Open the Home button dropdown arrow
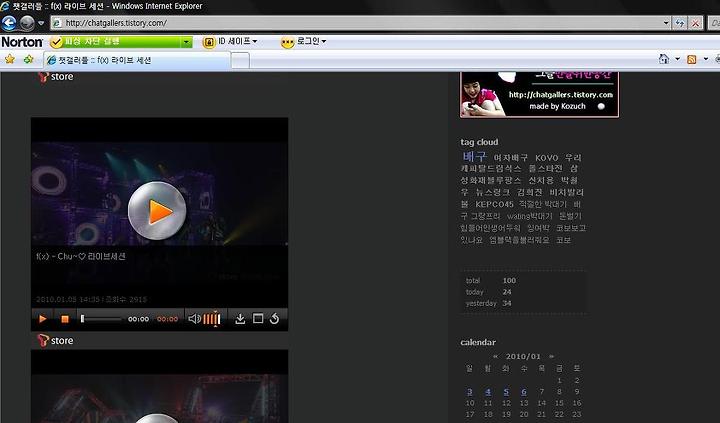 (677, 59)
